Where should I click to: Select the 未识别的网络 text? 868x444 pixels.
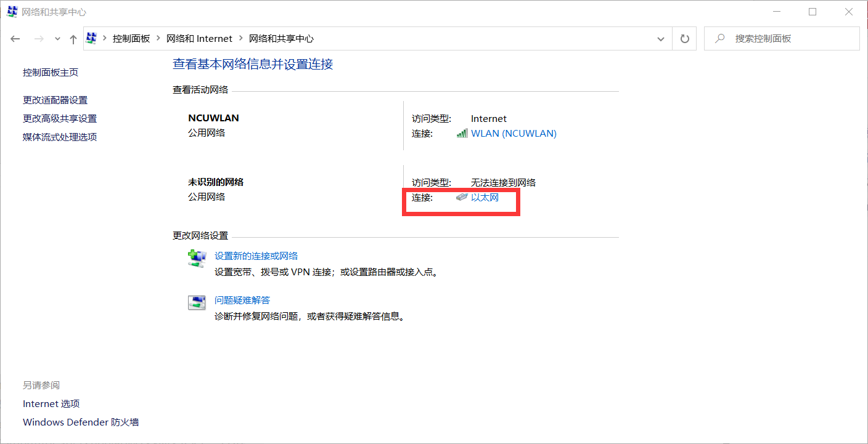point(216,182)
